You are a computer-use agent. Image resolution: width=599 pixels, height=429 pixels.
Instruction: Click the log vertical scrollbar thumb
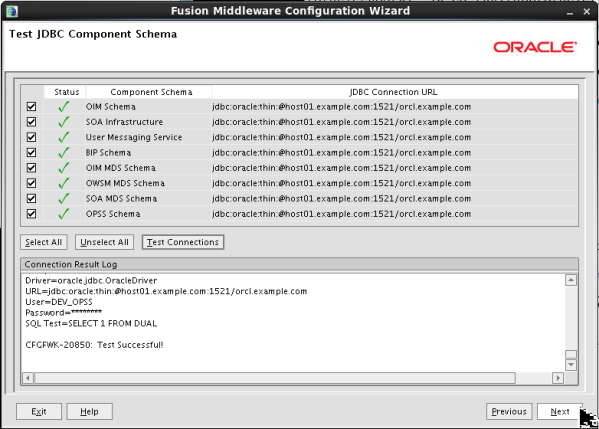571,355
